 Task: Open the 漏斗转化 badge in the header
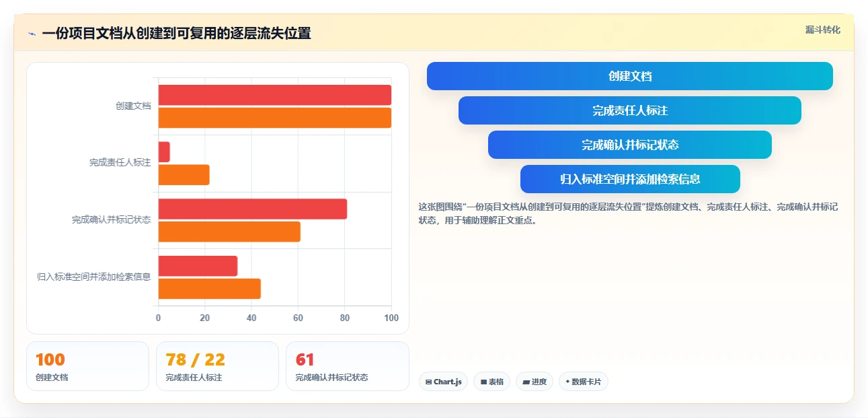(823, 30)
